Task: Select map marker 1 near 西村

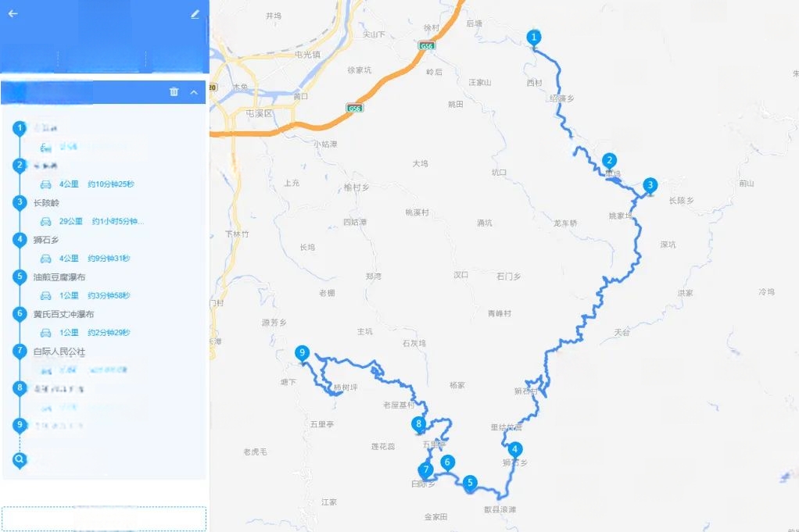Action: pyautogui.click(x=533, y=39)
